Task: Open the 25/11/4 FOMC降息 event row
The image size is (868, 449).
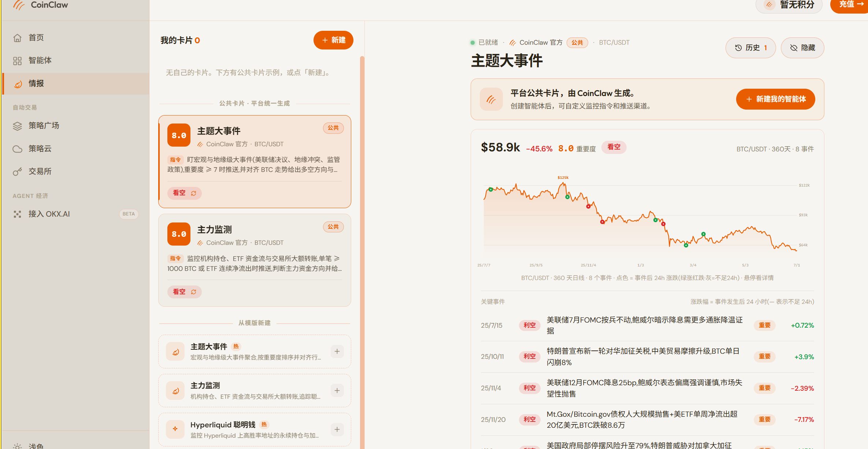Action: tap(647, 388)
